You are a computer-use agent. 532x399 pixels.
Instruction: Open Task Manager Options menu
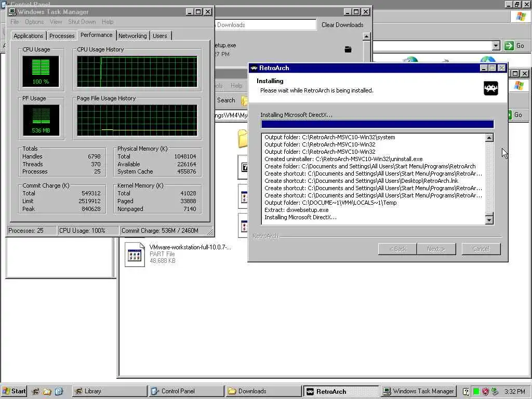point(34,22)
